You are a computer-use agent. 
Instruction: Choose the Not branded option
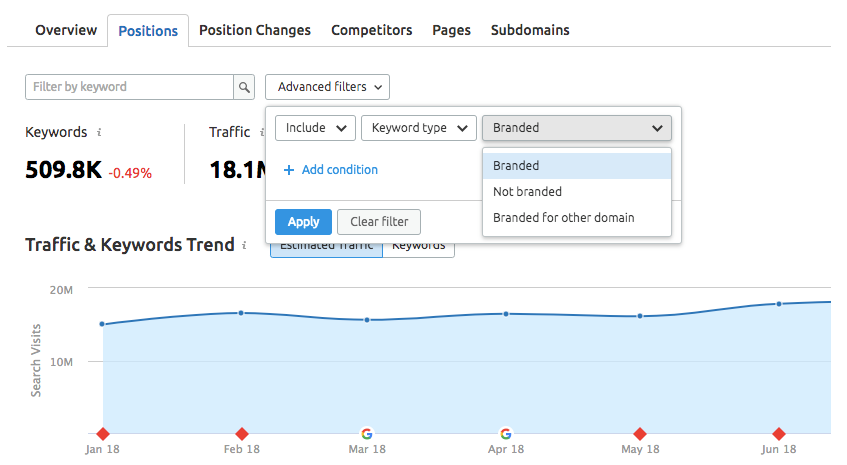[x=577, y=192]
